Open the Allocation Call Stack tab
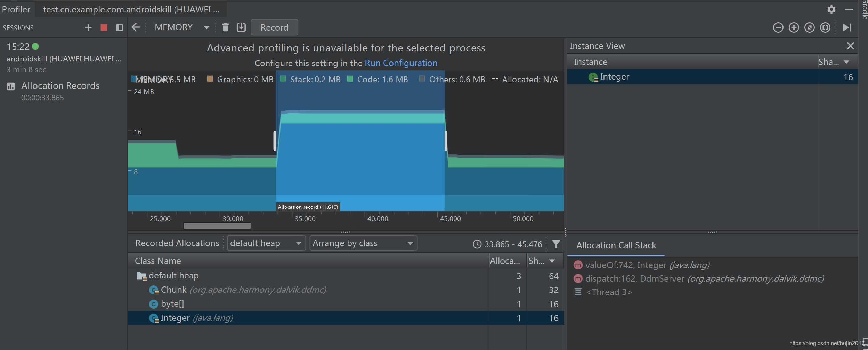The image size is (868, 350). tap(616, 245)
